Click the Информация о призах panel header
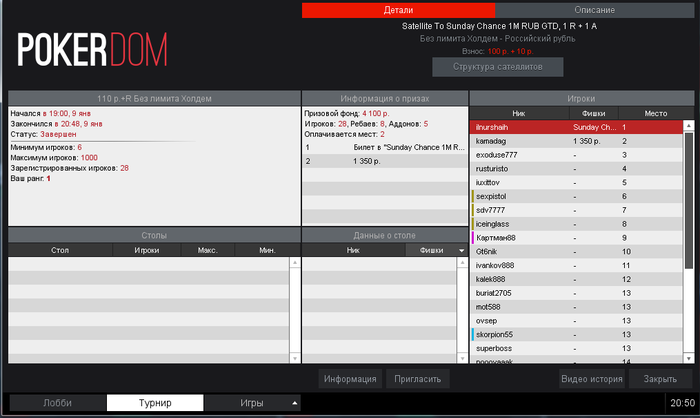Viewport: 700px width, 418px height. click(x=385, y=99)
